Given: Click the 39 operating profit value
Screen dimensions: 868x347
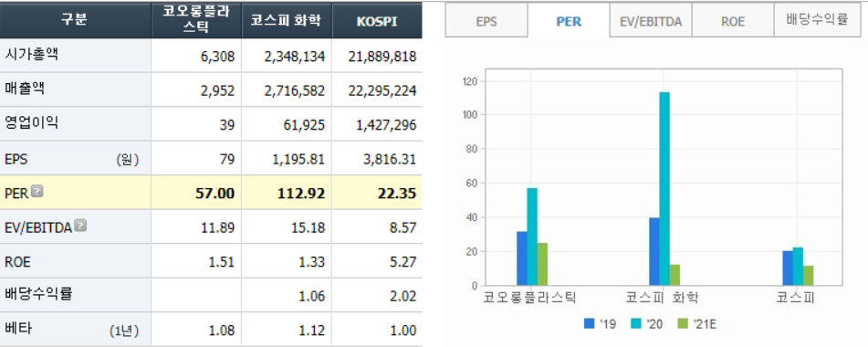Looking at the screenshot, I should [227, 124].
